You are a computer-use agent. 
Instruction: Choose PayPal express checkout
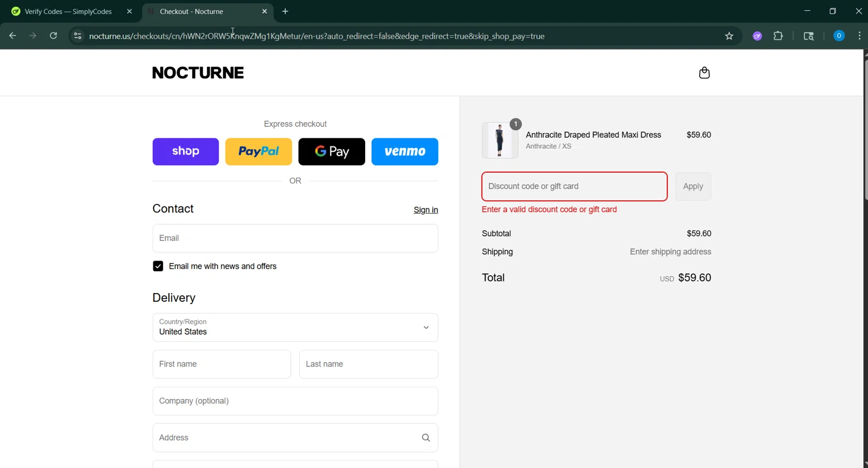pyautogui.click(x=259, y=152)
